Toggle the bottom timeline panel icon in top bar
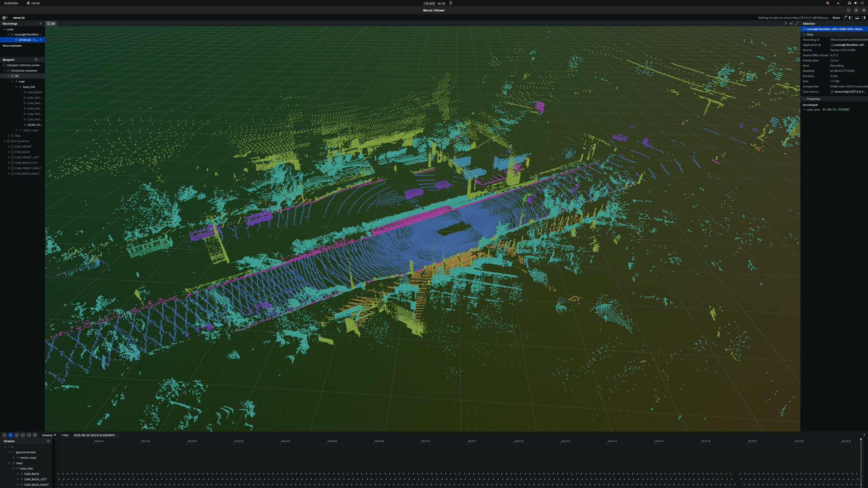Image resolution: width=868 pixels, height=488 pixels. coord(857,18)
